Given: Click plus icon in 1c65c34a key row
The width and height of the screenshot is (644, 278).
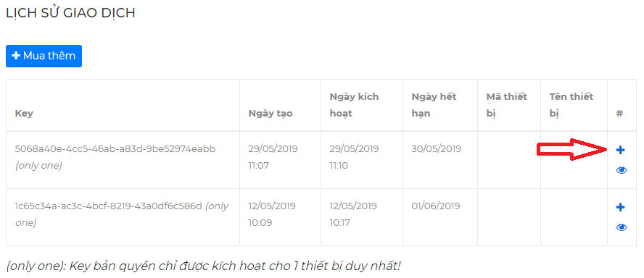Looking at the screenshot, I should click(x=620, y=208).
